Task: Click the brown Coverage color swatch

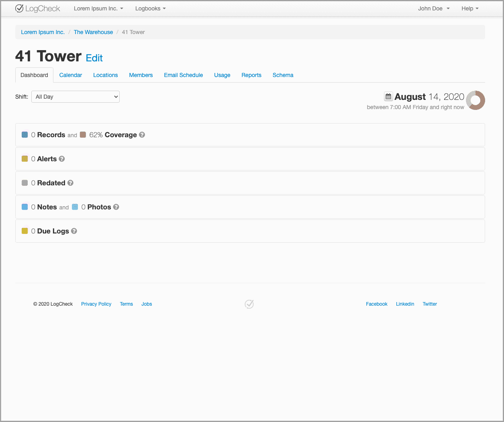Action: coord(82,135)
